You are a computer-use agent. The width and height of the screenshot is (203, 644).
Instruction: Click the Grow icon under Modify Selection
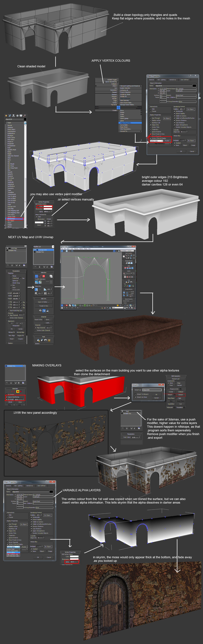point(37,282)
